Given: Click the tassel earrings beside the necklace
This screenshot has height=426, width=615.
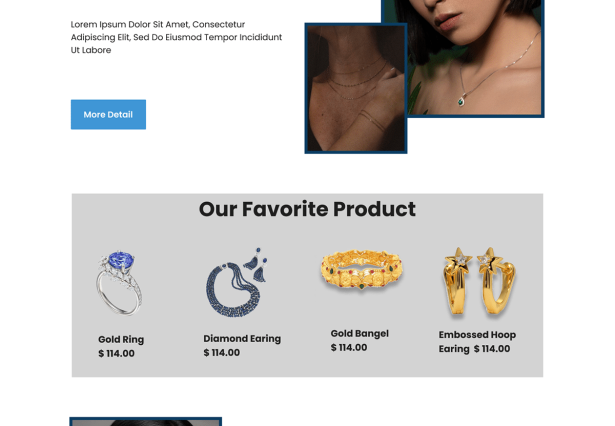Looking at the screenshot, I should (257, 265).
